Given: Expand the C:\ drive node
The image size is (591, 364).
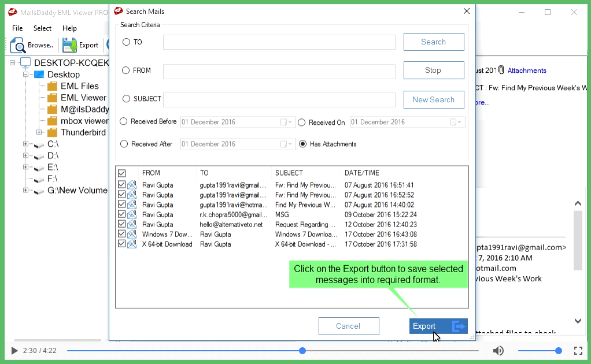Looking at the screenshot, I should 25,144.
